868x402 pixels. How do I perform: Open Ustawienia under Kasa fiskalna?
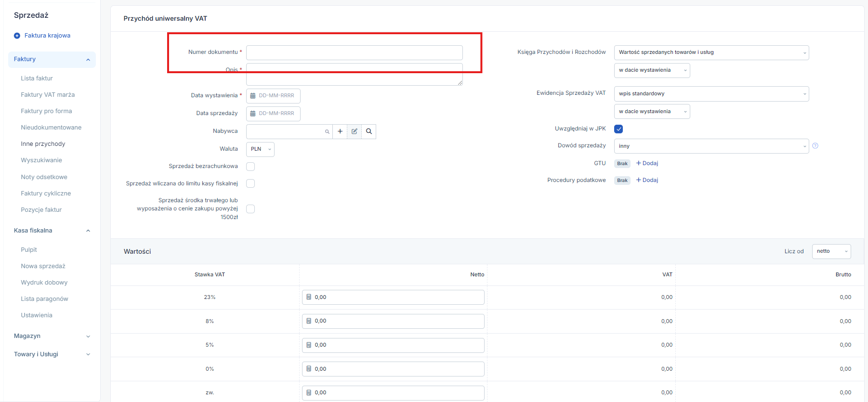click(x=37, y=315)
